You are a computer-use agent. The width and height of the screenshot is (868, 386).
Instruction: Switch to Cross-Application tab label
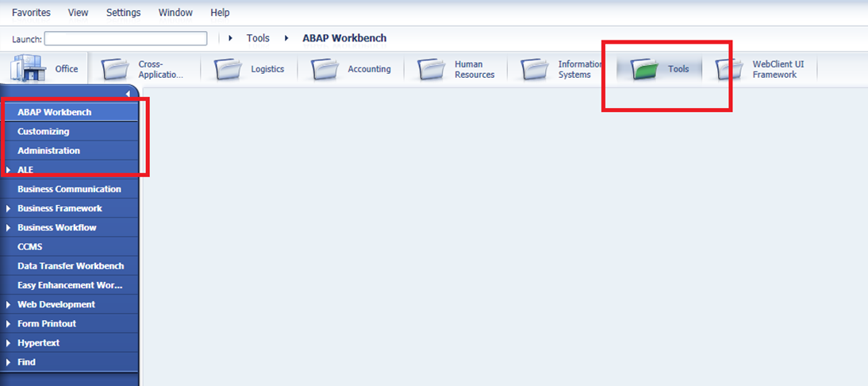(160, 69)
